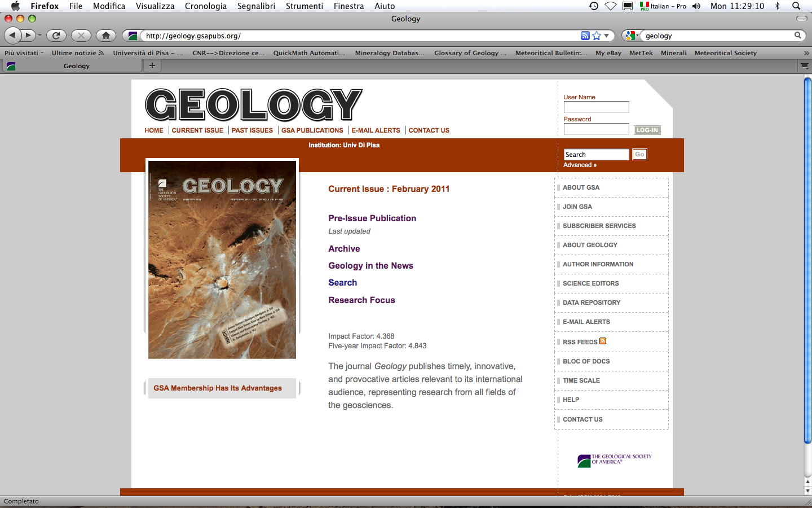Screen dimensions: 812x508
Task: Click the RSS feed icon in address bar
Action: click(585, 36)
